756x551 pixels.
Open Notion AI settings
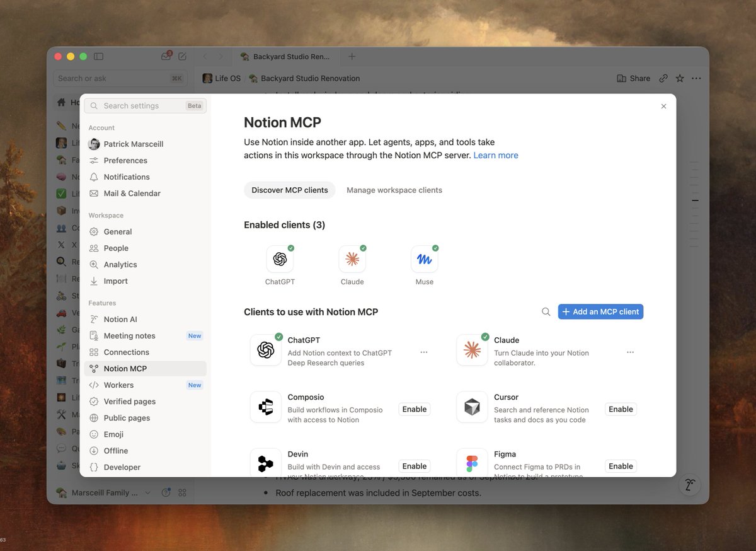[146, 319]
